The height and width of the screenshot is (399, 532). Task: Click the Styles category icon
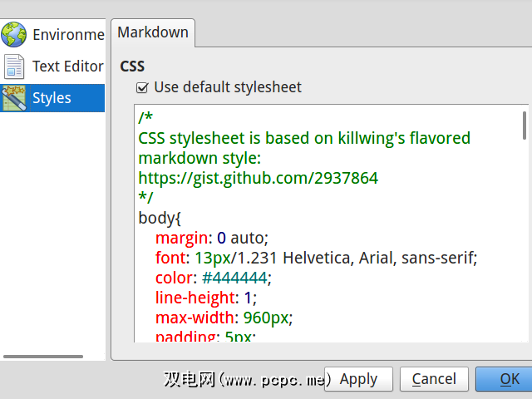tap(14, 98)
